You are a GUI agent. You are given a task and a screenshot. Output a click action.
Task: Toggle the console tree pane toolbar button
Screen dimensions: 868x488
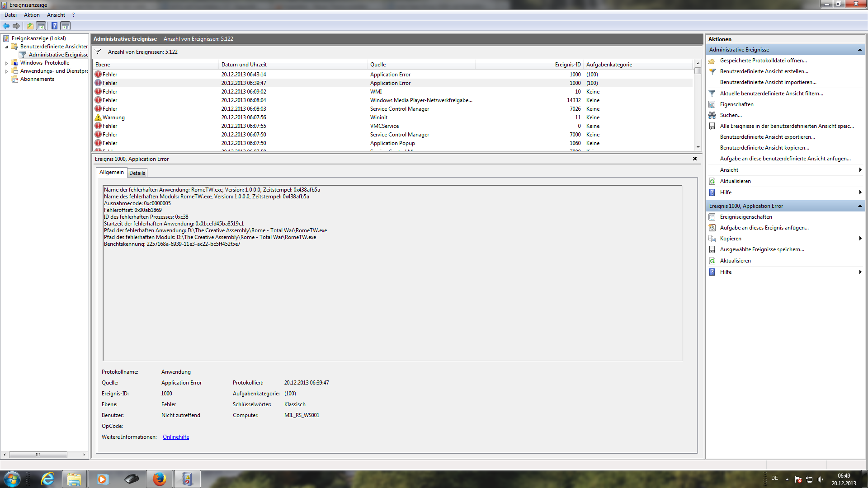point(41,26)
